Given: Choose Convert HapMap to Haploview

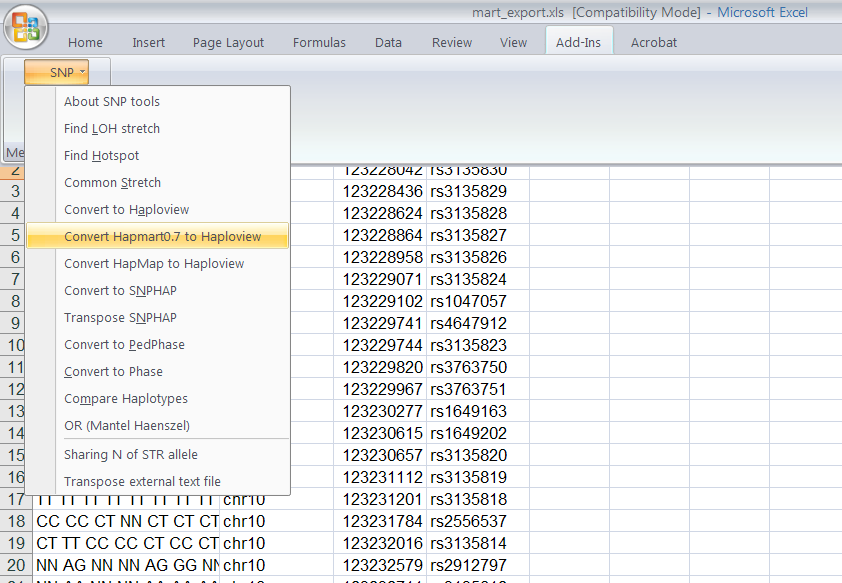Looking at the screenshot, I should coord(157,264).
